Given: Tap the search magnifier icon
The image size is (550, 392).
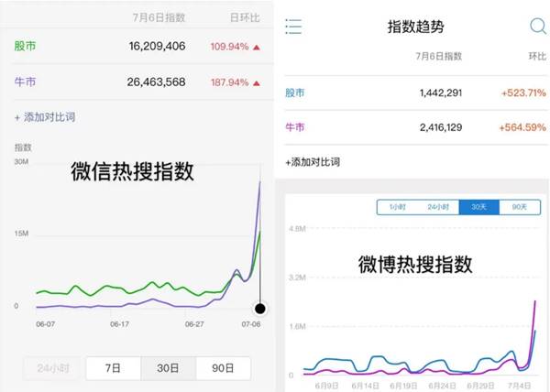Looking at the screenshot, I should pos(538,27).
